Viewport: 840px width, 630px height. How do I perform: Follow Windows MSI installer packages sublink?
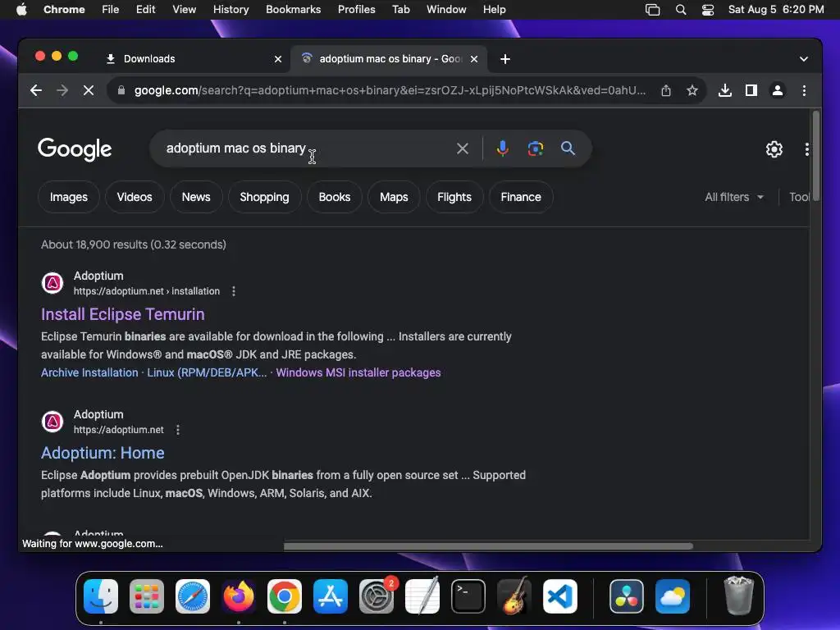coord(358,373)
